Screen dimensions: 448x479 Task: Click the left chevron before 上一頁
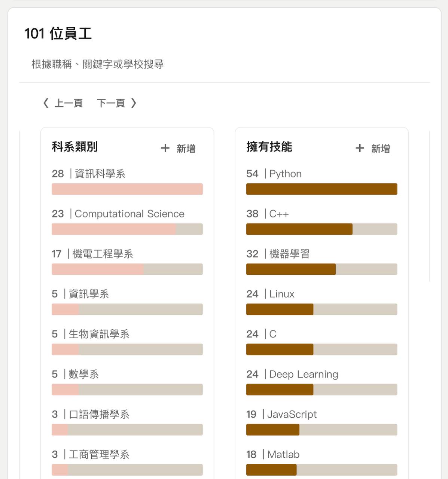click(46, 103)
